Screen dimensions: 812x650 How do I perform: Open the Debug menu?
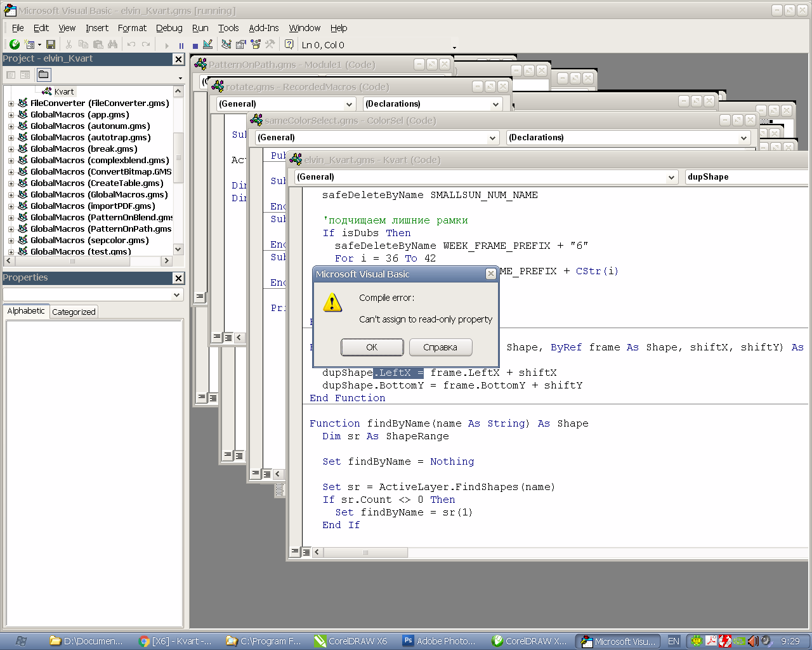[x=169, y=28]
